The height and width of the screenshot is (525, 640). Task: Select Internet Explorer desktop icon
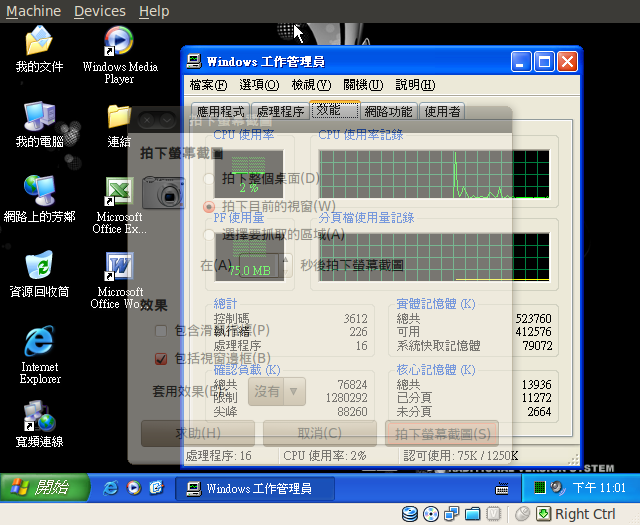pos(40,354)
